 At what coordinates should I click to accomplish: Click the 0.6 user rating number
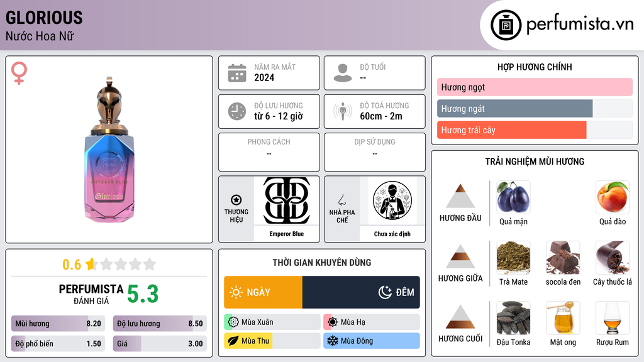click(72, 265)
